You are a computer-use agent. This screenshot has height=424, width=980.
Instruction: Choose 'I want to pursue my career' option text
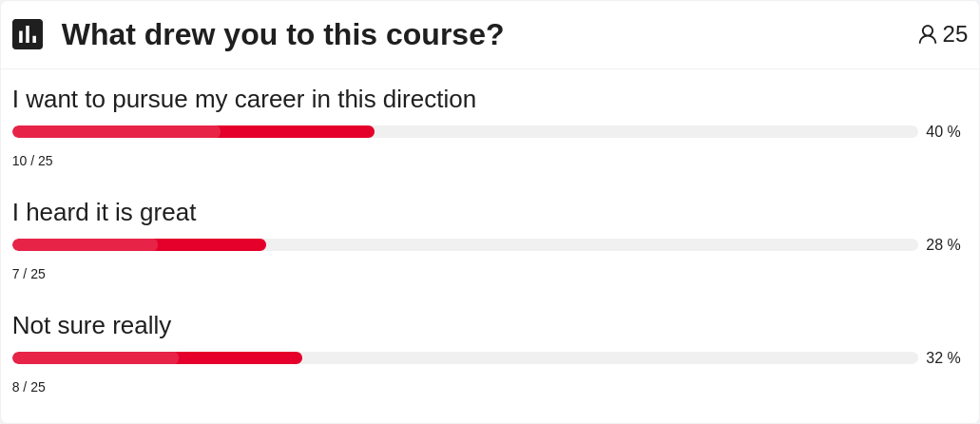[x=244, y=99]
